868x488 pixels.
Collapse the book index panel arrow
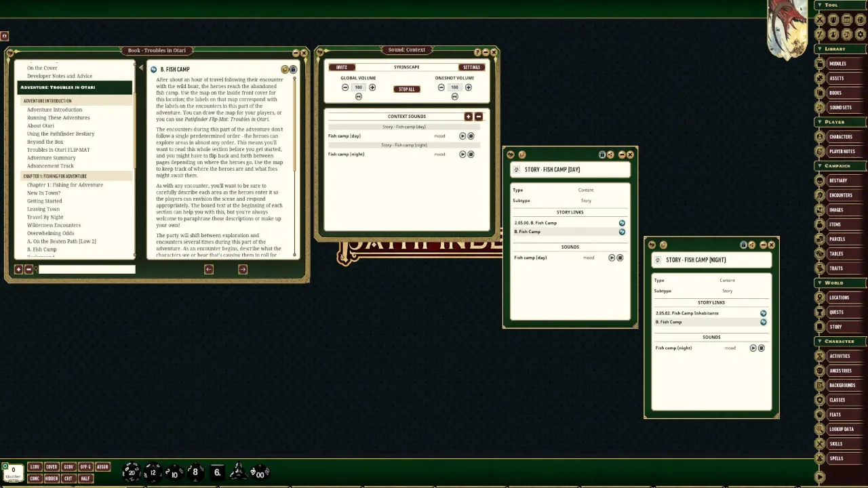coord(141,68)
